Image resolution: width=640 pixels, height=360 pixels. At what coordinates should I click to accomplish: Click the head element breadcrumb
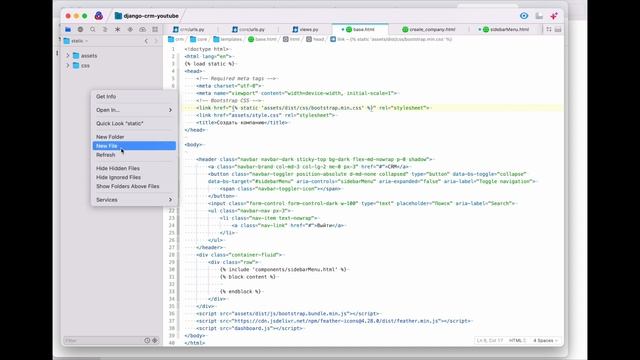click(x=315, y=39)
